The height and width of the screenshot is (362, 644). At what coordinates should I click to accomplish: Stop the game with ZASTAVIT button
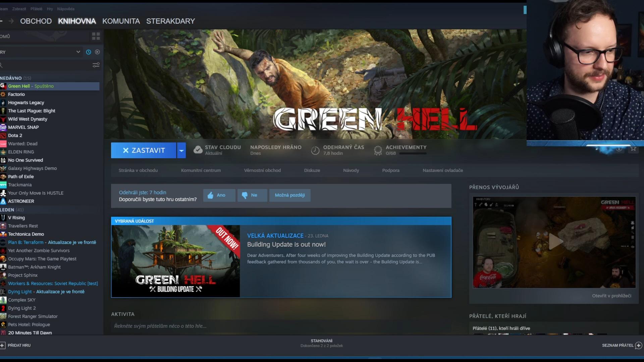point(144,150)
